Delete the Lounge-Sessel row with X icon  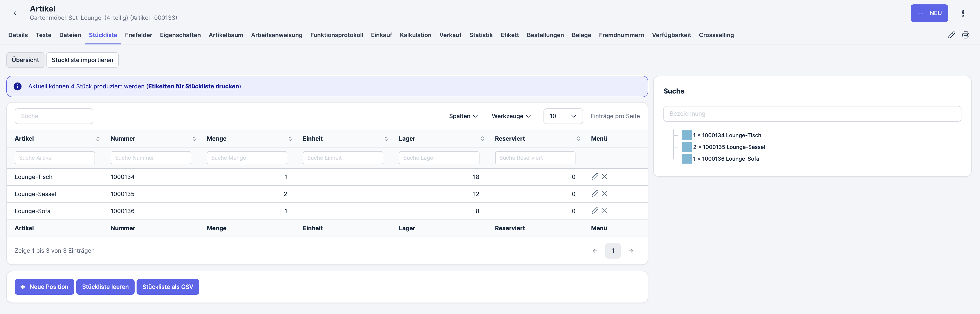pos(605,194)
